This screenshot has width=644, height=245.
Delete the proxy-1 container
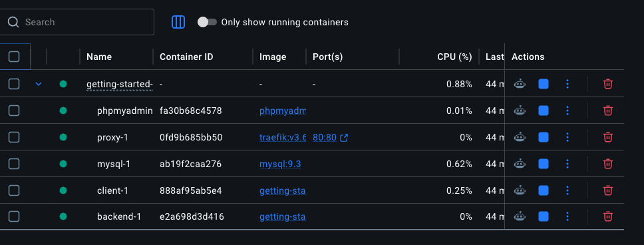tap(608, 137)
